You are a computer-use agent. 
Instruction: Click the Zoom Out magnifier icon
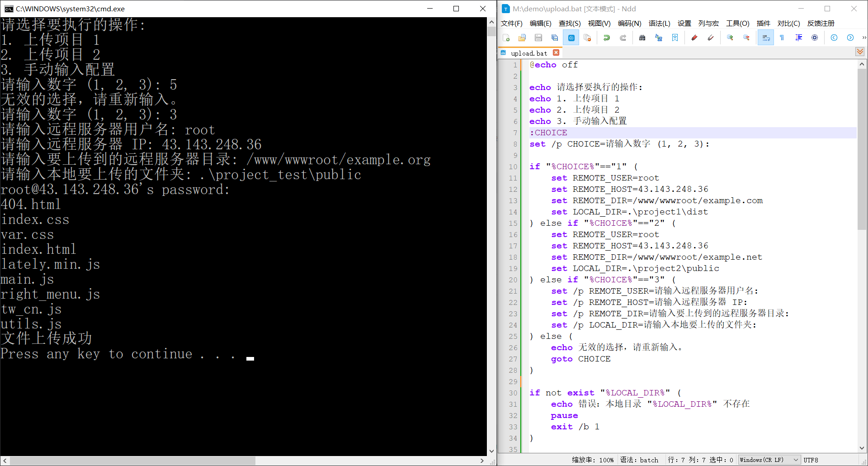(746, 38)
